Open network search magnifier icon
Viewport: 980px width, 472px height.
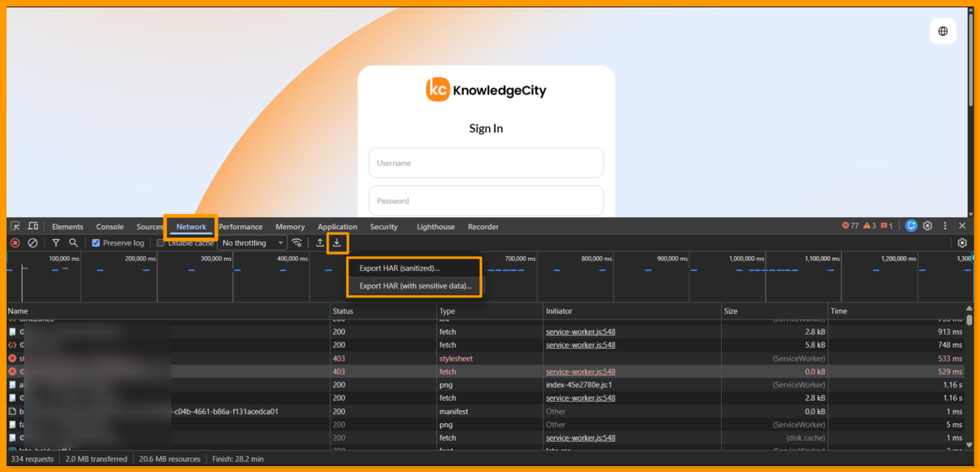coord(74,243)
